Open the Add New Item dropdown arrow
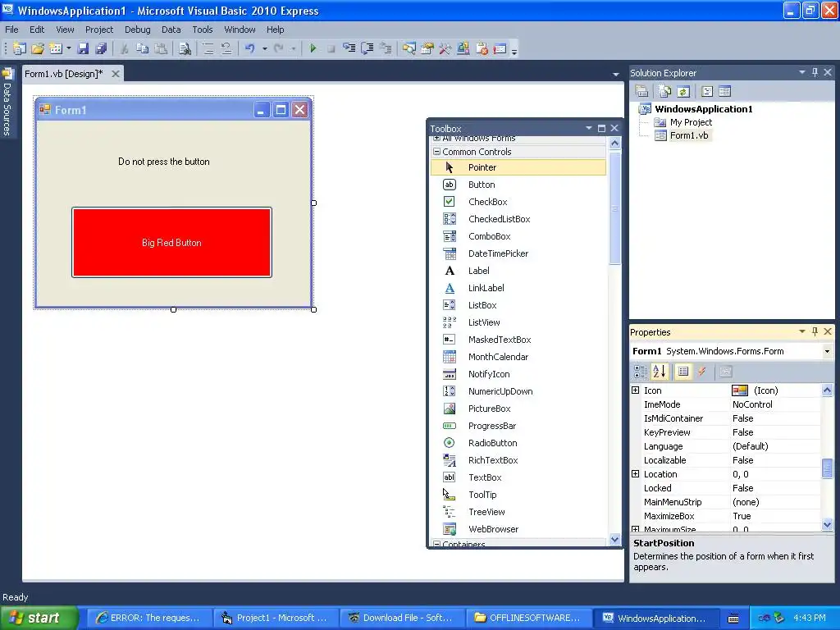Image resolution: width=840 pixels, height=630 pixels. click(x=69, y=48)
